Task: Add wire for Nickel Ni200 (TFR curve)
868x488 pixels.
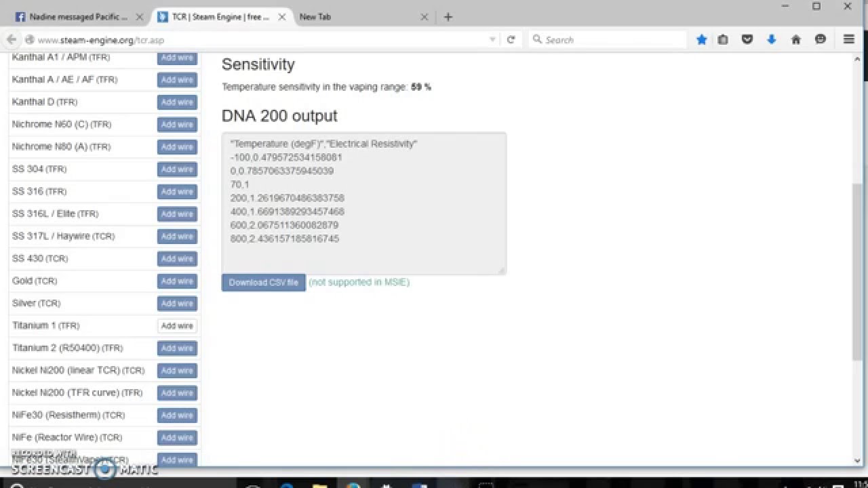Action: [x=177, y=393]
